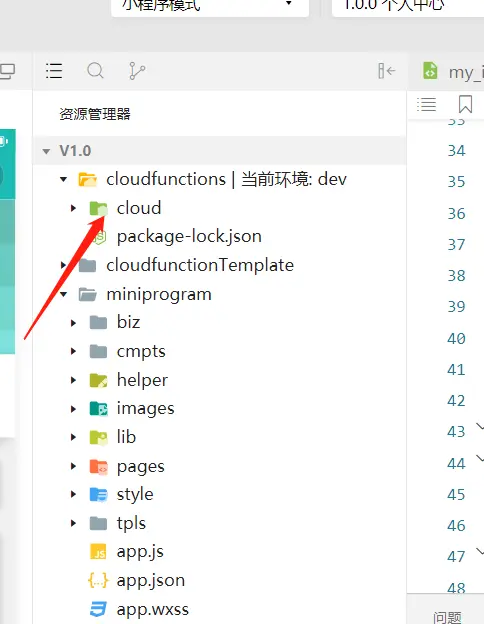Open the source control branch icon
Viewport: 484px width, 624px height.
[x=137, y=71]
